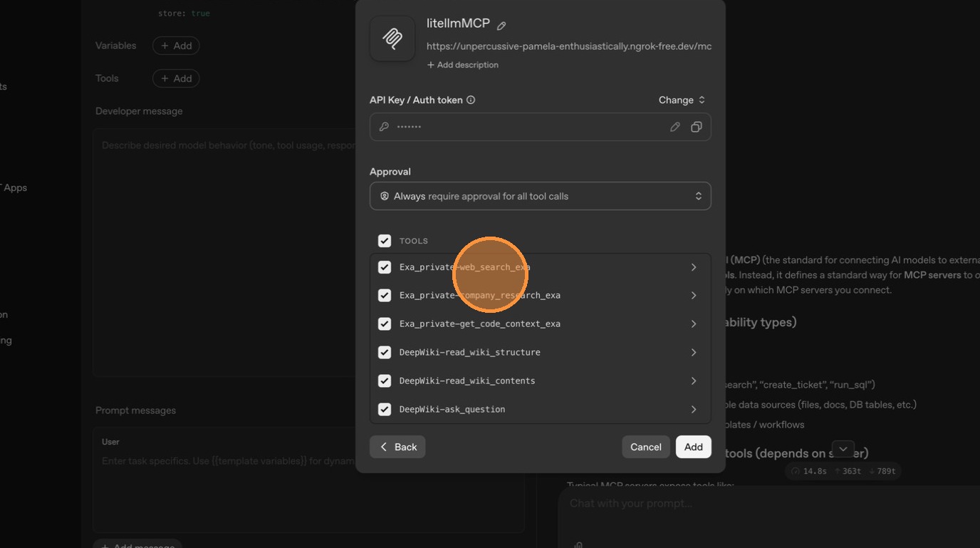
Task: Expand Exa_private-company_research_exa details chevron
Action: (x=694, y=295)
